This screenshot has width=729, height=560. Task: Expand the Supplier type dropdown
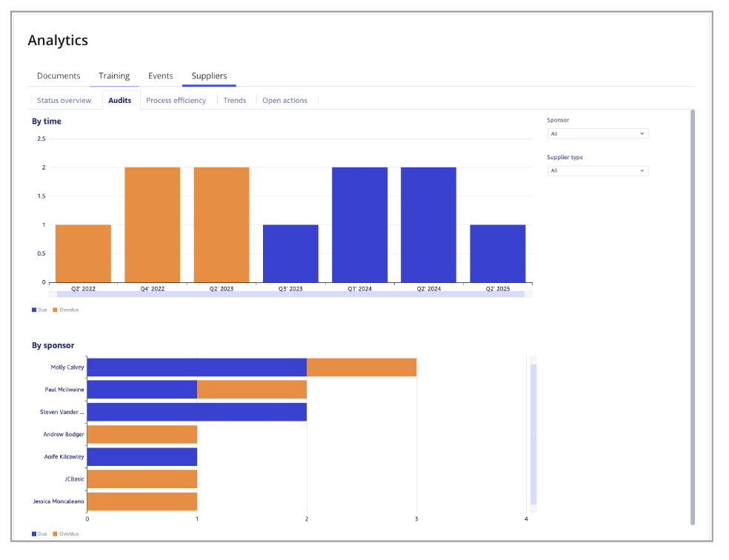pyautogui.click(x=597, y=171)
